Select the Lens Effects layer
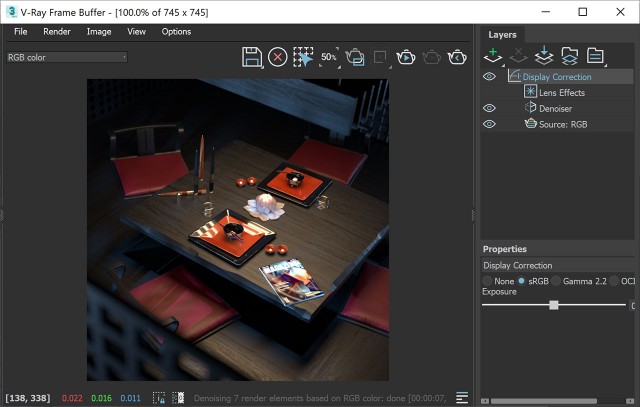 pyautogui.click(x=561, y=92)
